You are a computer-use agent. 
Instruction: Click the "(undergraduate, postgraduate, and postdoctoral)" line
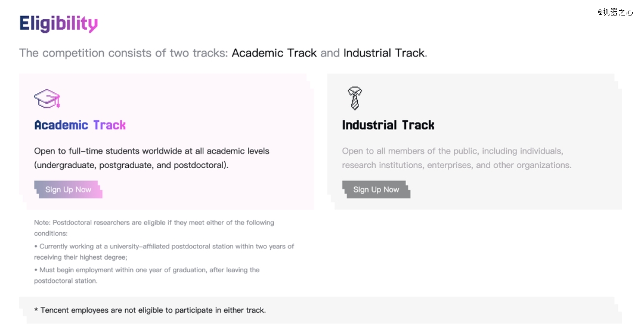[131, 165]
